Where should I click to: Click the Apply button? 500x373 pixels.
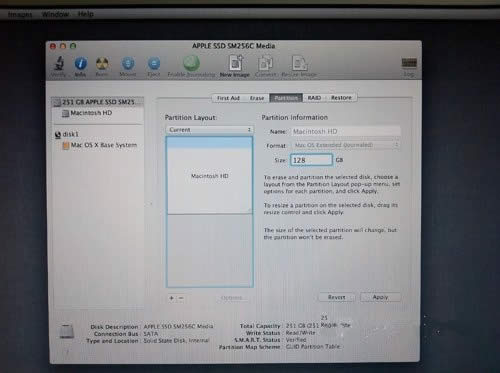380,297
